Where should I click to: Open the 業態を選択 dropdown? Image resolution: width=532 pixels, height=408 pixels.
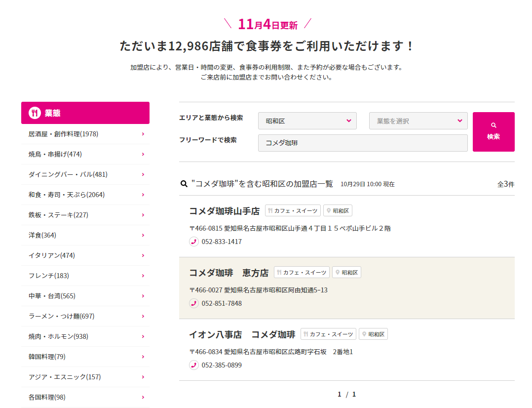point(418,121)
